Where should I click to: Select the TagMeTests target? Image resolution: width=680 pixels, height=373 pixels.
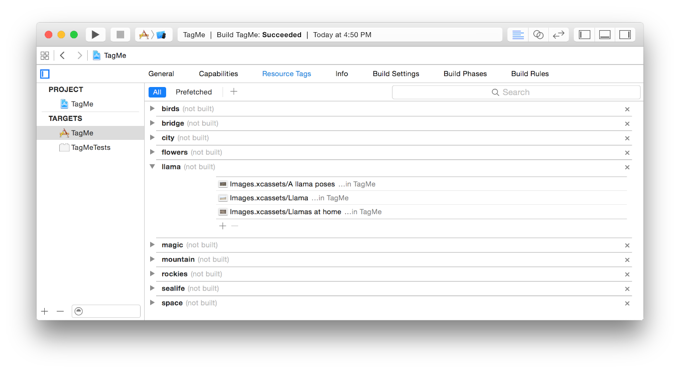(85, 147)
